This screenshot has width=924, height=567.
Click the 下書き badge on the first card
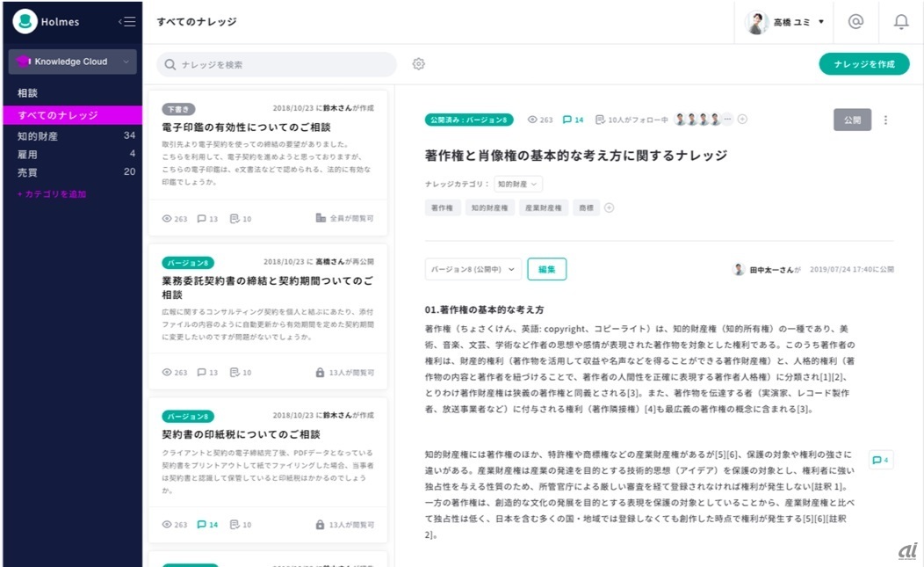(x=178, y=109)
